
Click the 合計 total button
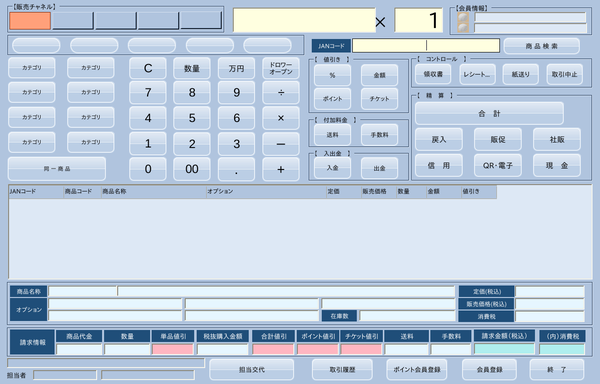pyautogui.click(x=489, y=114)
